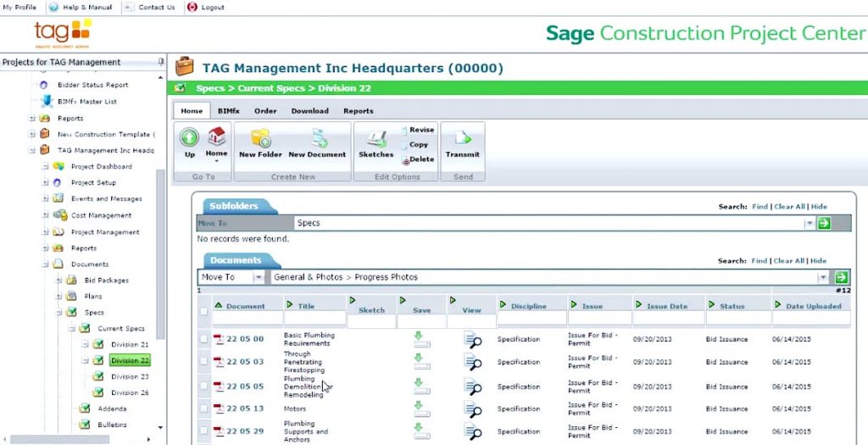This screenshot has height=445, width=868.
Task: Select all documents with header checkbox
Action: point(203,312)
